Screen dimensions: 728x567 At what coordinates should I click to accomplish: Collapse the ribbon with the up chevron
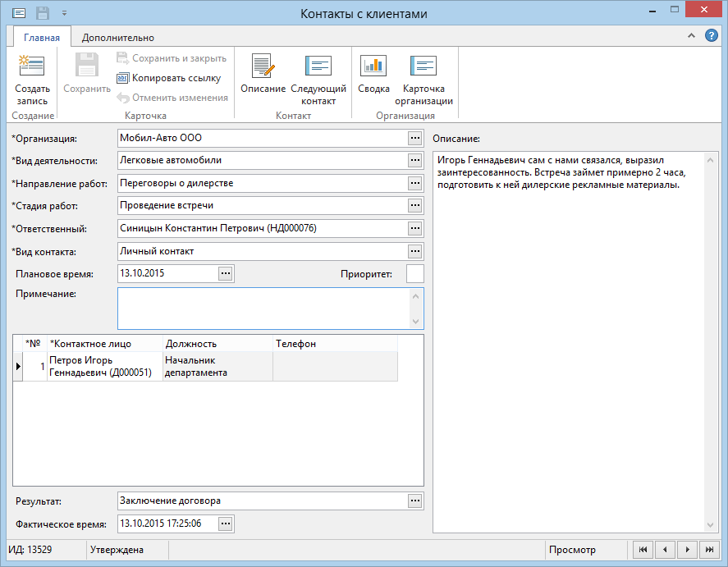pyautogui.click(x=691, y=35)
